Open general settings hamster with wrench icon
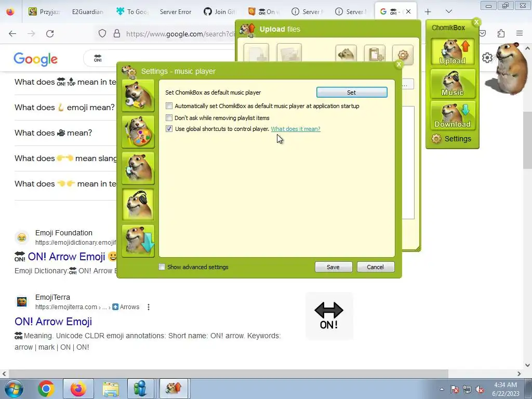 pos(138,96)
